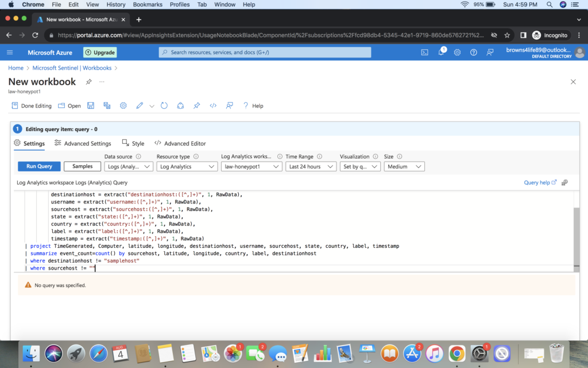Open the Resource type dropdown
The image size is (588, 368).
point(187,166)
